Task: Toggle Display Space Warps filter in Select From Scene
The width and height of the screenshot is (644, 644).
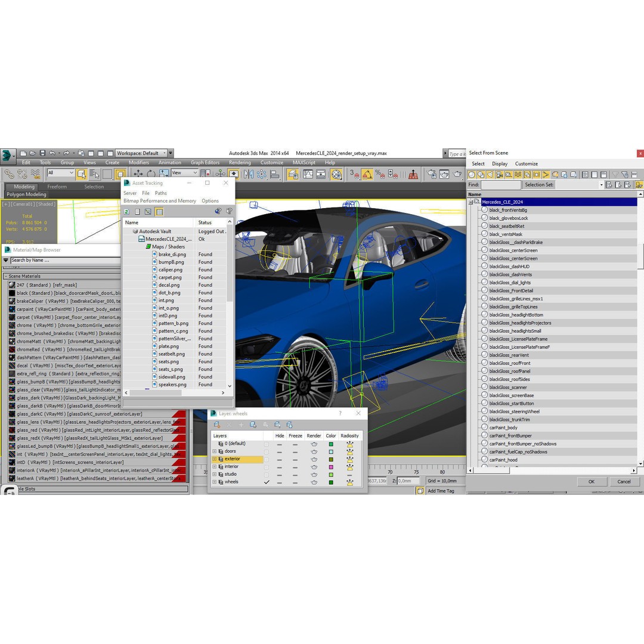Action: (x=518, y=175)
